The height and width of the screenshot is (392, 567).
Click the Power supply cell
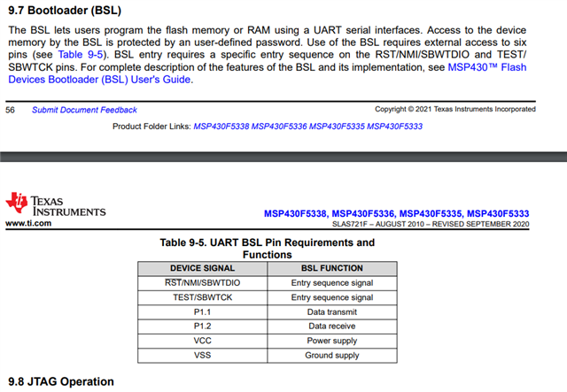pyautogui.click(x=332, y=341)
